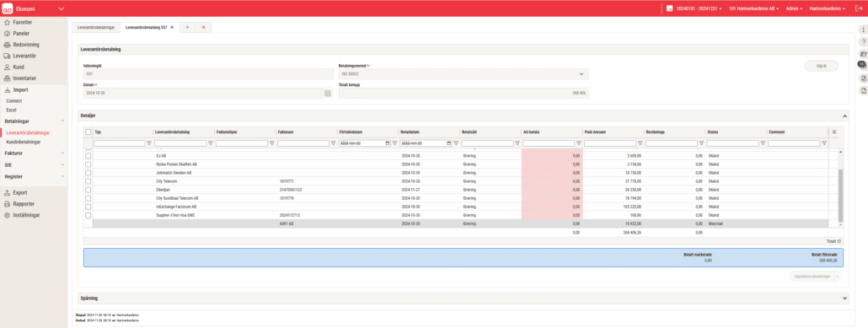Viewport: 868px width, 328px height.
Task: Open Kundinbetalningar in sidebar
Action: click(x=24, y=142)
